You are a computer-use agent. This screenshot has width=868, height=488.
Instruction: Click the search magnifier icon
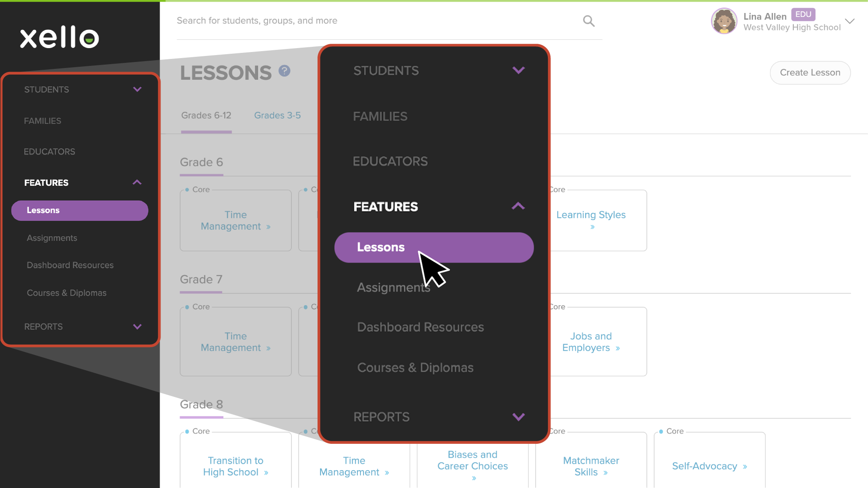588,21
